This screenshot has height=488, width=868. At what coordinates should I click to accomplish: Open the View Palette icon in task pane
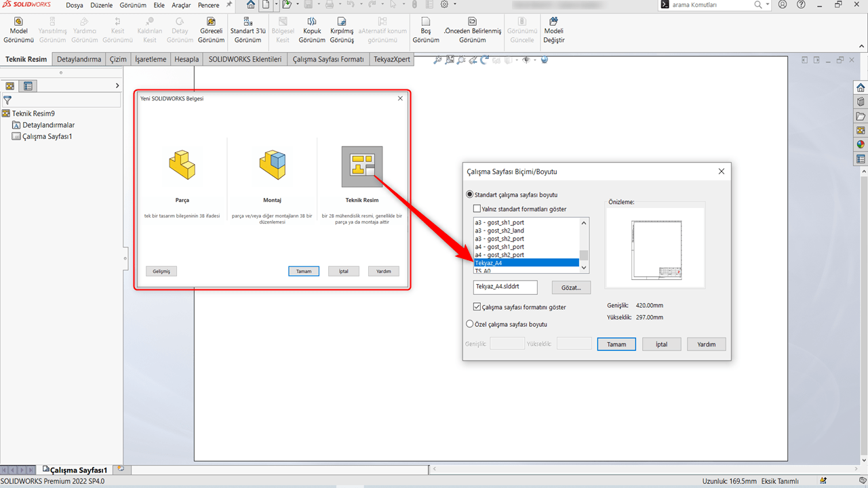pyautogui.click(x=861, y=130)
